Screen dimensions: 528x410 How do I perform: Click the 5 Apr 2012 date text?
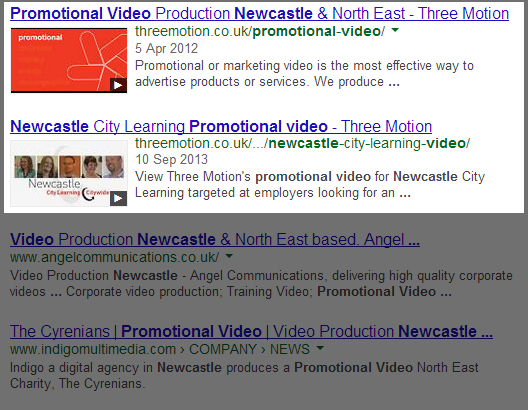pyautogui.click(x=166, y=48)
